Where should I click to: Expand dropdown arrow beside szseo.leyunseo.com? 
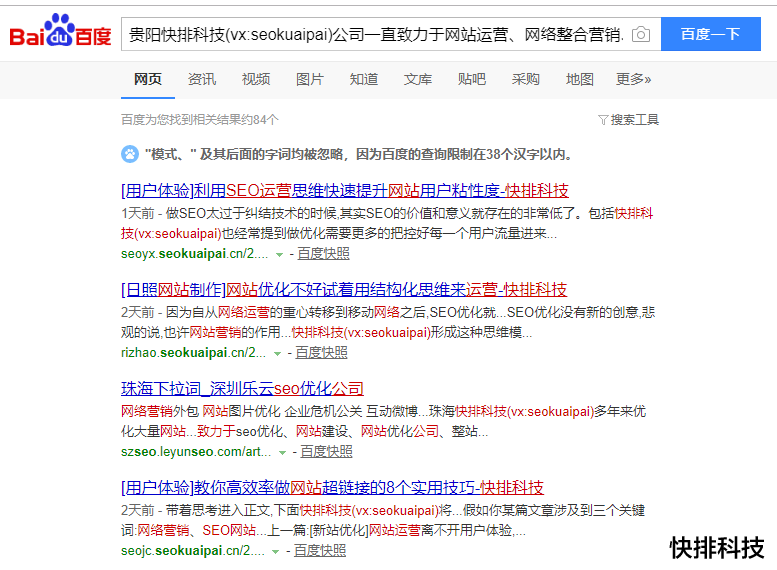[282, 453]
